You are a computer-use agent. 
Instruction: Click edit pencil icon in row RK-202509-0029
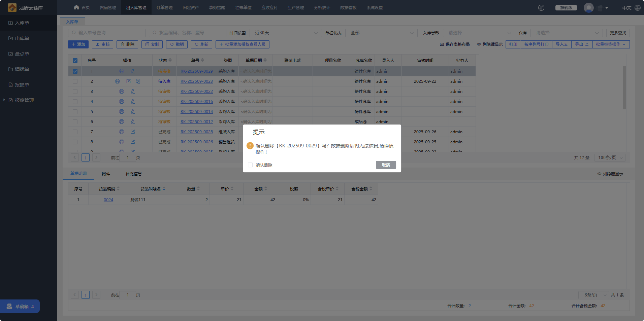133,71
